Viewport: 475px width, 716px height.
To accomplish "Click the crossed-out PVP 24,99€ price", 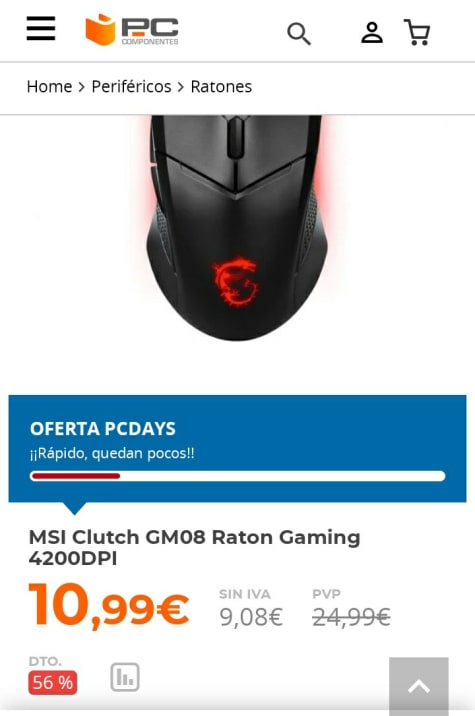I will (351, 617).
